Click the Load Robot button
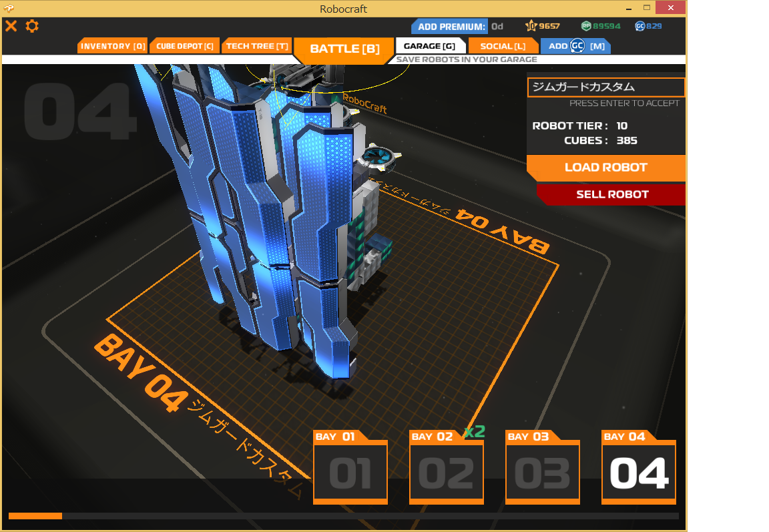The image size is (769, 532). point(605,168)
